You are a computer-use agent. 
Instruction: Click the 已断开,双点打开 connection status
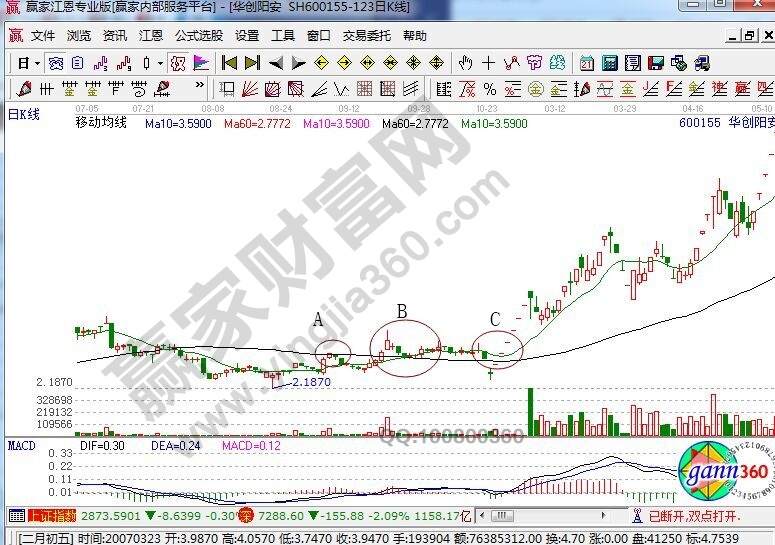click(x=694, y=516)
